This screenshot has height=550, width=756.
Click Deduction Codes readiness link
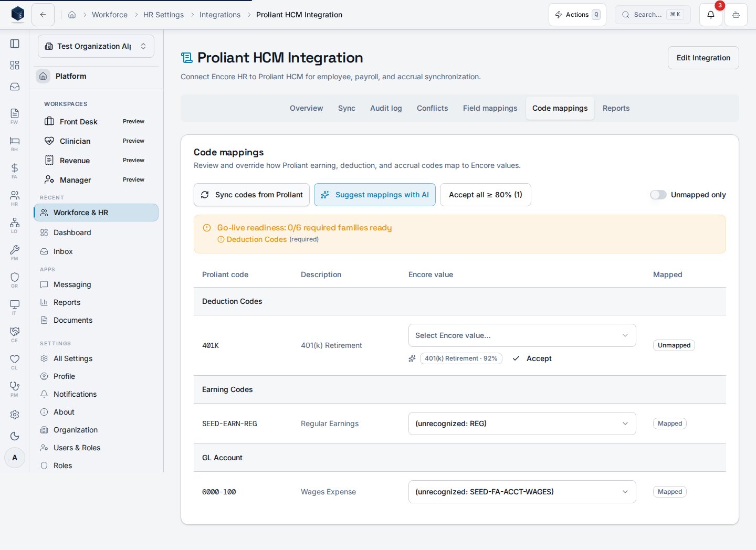257,239
